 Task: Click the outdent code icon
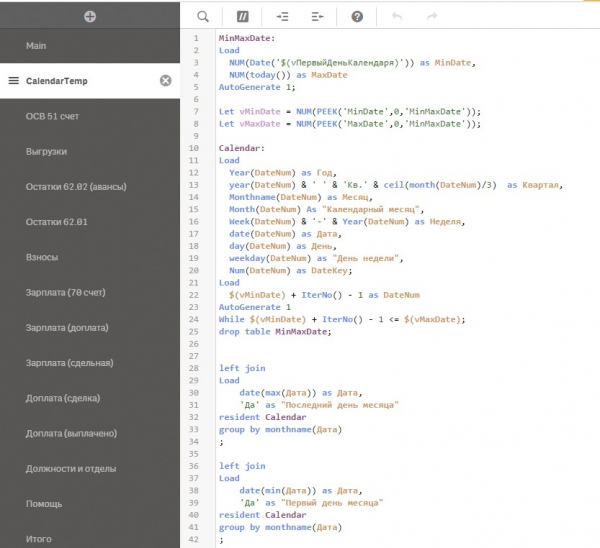(x=318, y=16)
